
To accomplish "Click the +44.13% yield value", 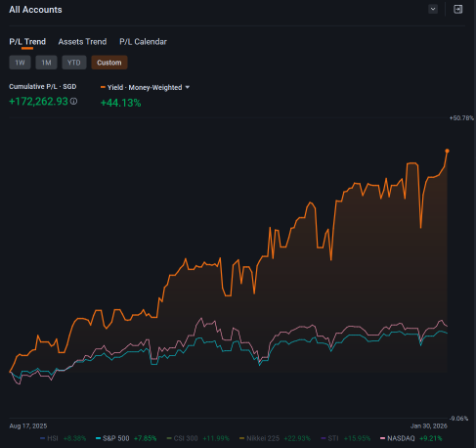I will pos(120,103).
